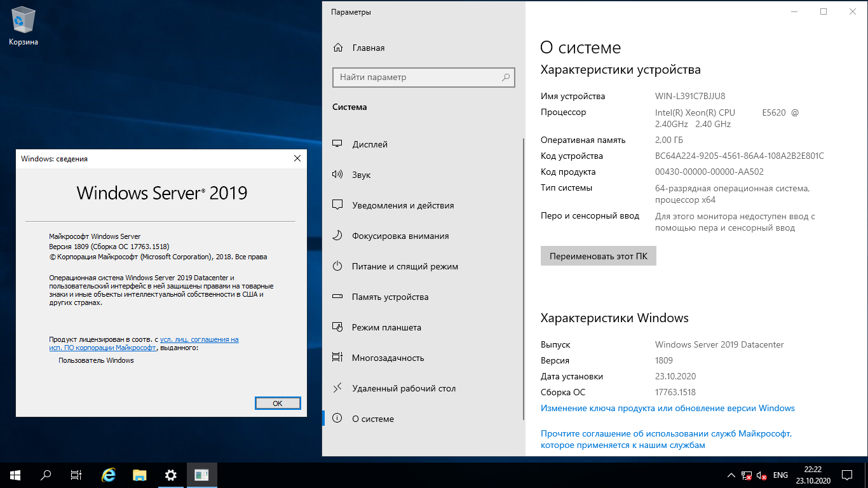The width and height of the screenshot is (868, 488).
Task: Open Изменение ключа продукта link
Action: click(668, 408)
